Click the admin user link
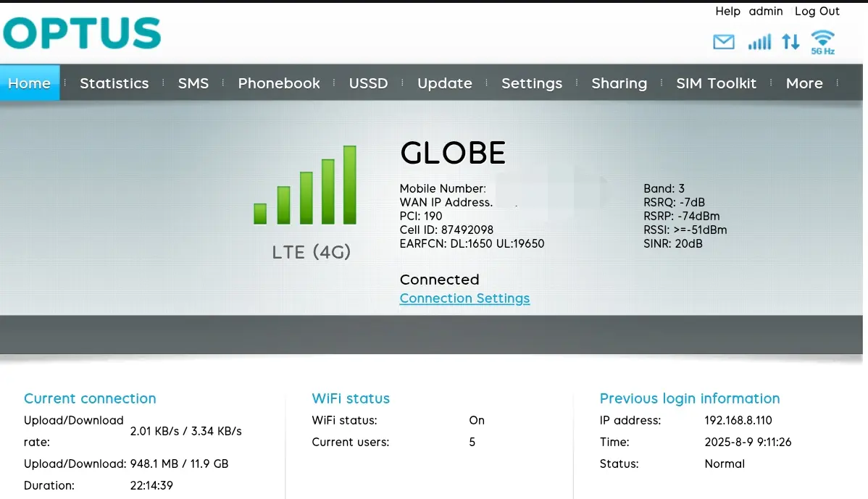This screenshot has height=499, width=868. (x=766, y=11)
